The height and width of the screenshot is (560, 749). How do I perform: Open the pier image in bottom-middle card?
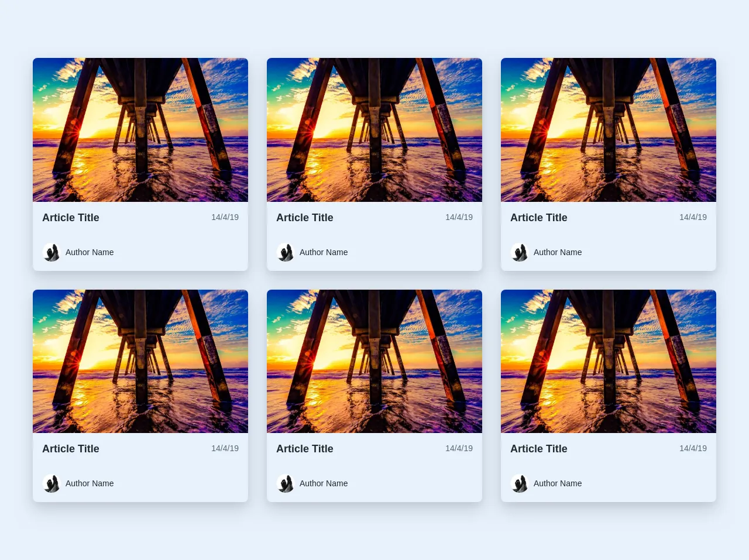pyautogui.click(x=374, y=361)
